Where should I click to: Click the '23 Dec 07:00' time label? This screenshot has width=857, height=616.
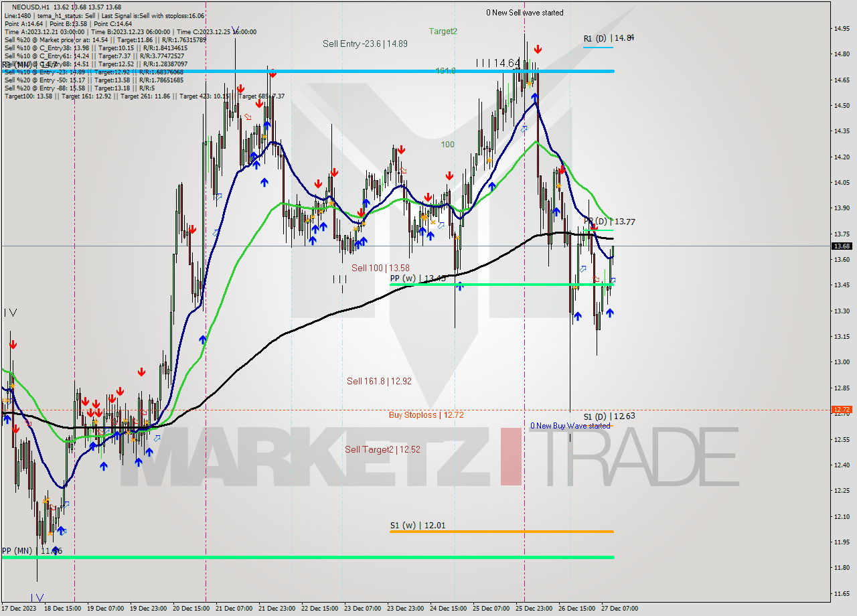[362, 609]
